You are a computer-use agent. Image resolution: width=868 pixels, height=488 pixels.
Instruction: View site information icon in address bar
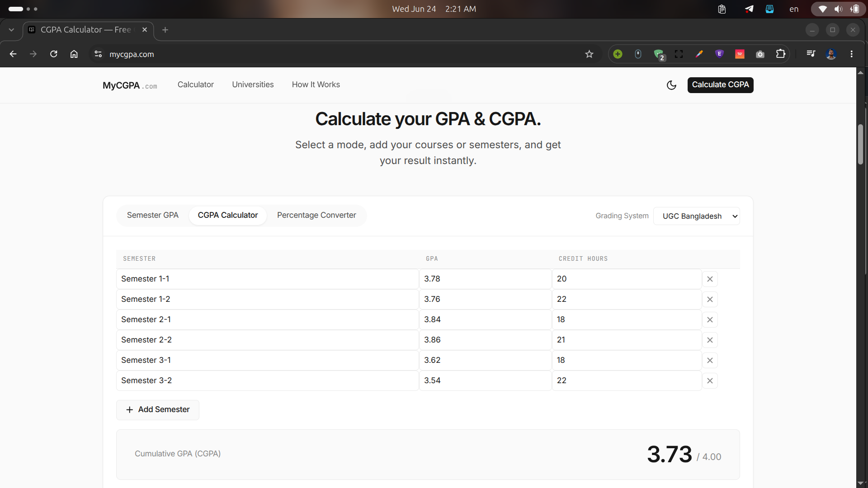[98, 54]
